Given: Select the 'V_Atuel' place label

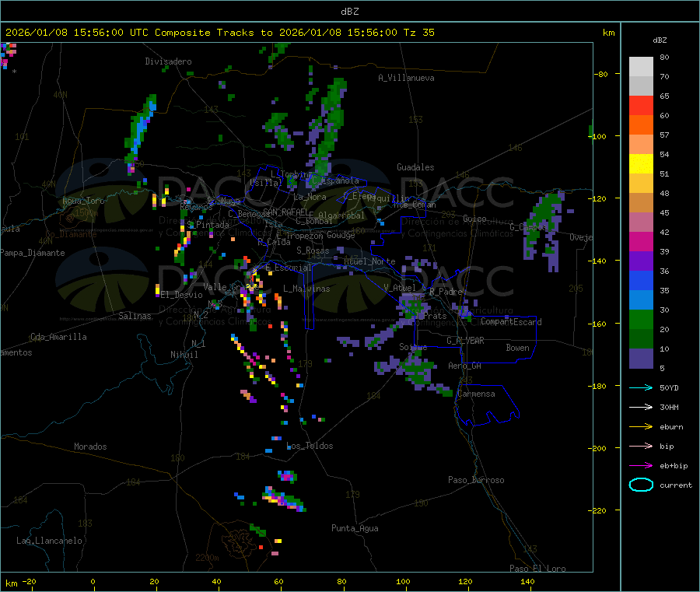Looking at the screenshot, I should click(400, 288).
